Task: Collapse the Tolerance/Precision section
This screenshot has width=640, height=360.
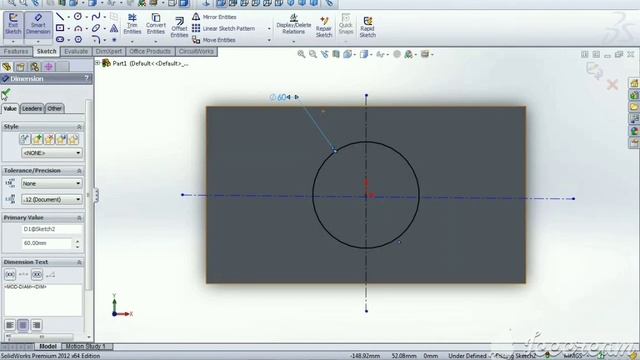Action: pyautogui.click(x=79, y=171)
